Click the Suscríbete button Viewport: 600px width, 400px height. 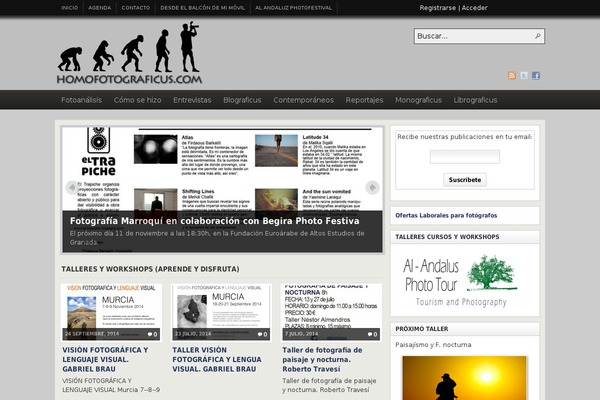(x=465, y=180)
